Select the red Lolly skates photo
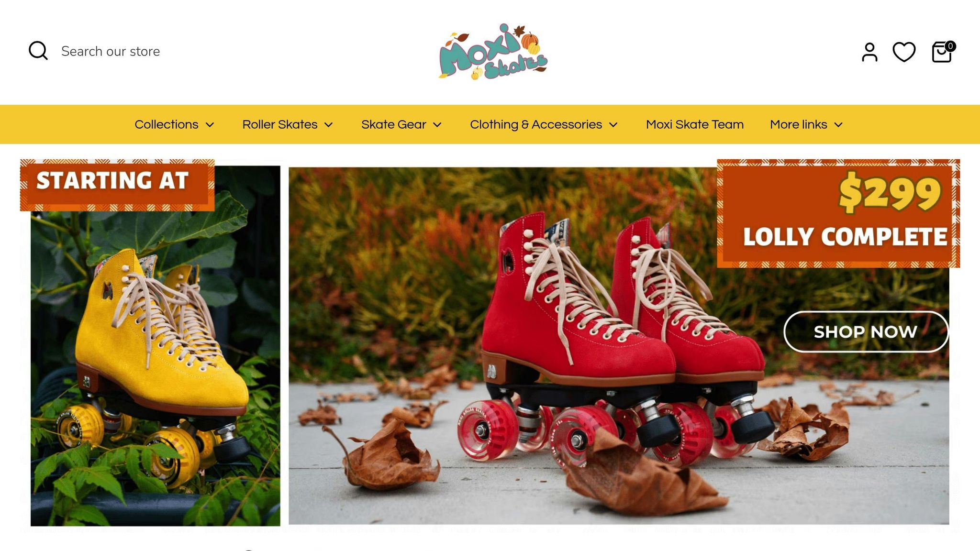The height and width of the screenshot is (551, 980). (x=618, y=346)
